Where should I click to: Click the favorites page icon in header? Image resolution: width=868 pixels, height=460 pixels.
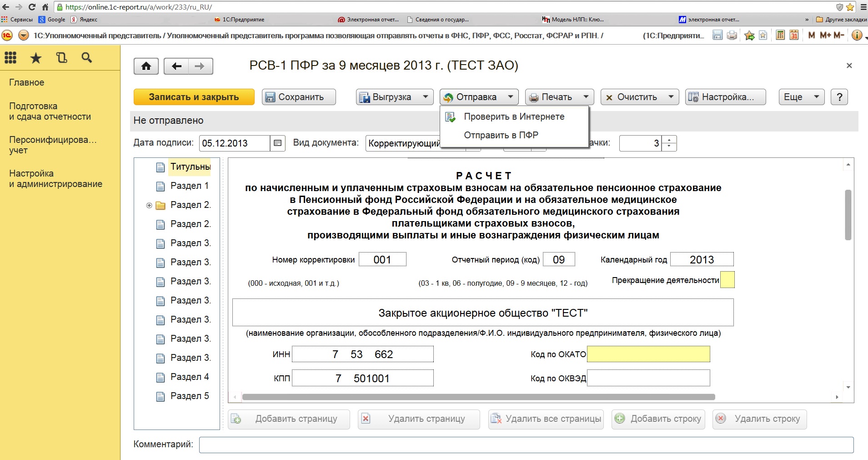763,35
